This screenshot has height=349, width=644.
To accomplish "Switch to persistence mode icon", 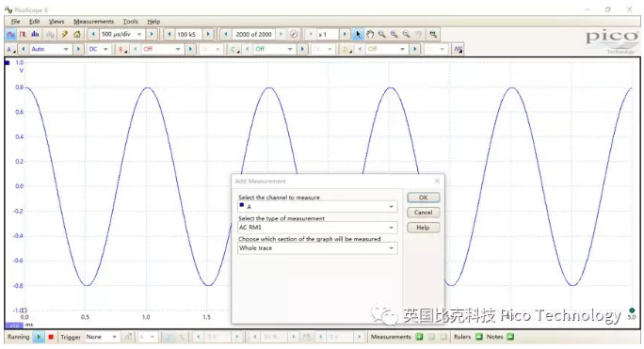I will click(x=23, y=35).
